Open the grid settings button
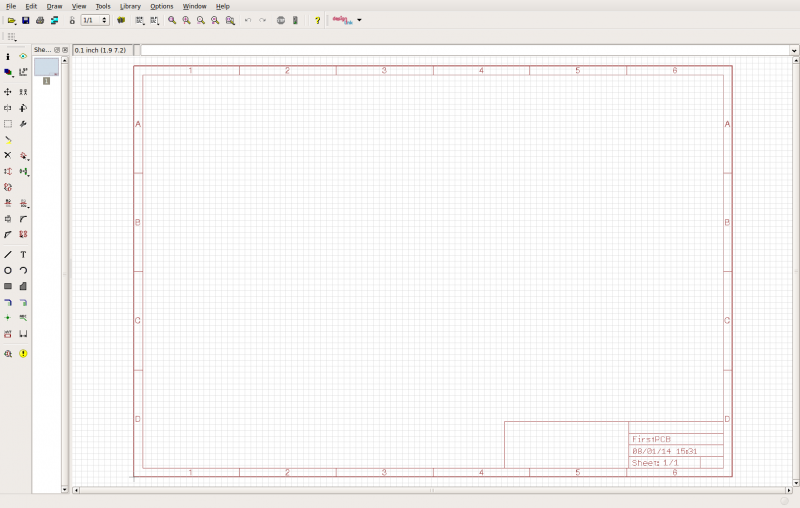This screenshot has height=508, width=800. tap(12, 37)
